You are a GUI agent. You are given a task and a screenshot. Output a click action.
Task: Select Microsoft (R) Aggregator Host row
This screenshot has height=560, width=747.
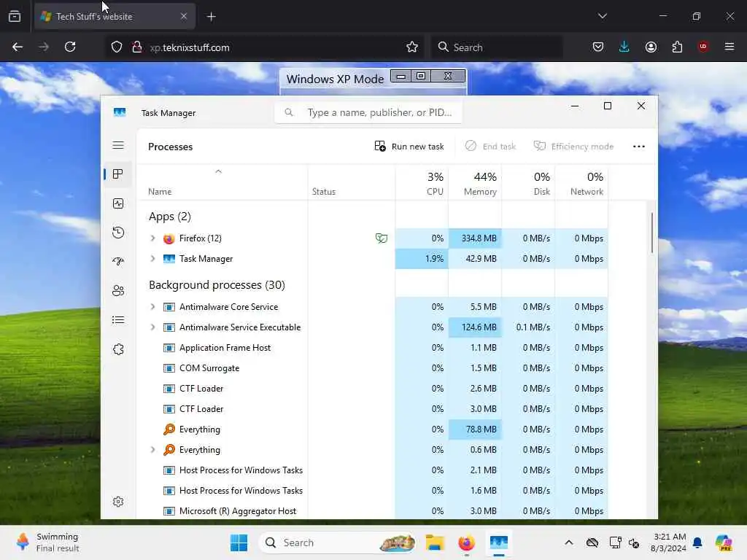[x=373, y=511]
